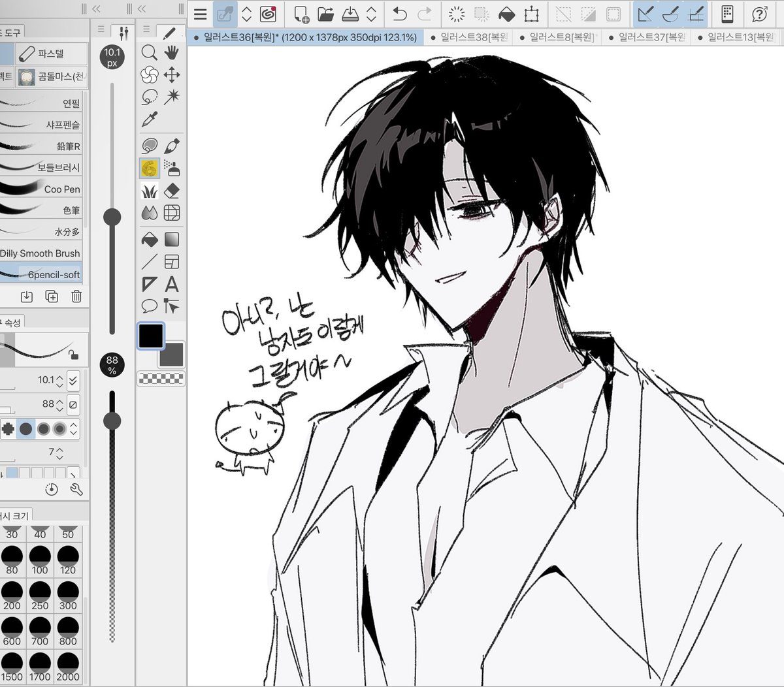Switch to the 일러스트38 canvas tab
The width and height of the screenshot is (784, 687).
click(470, 38)
